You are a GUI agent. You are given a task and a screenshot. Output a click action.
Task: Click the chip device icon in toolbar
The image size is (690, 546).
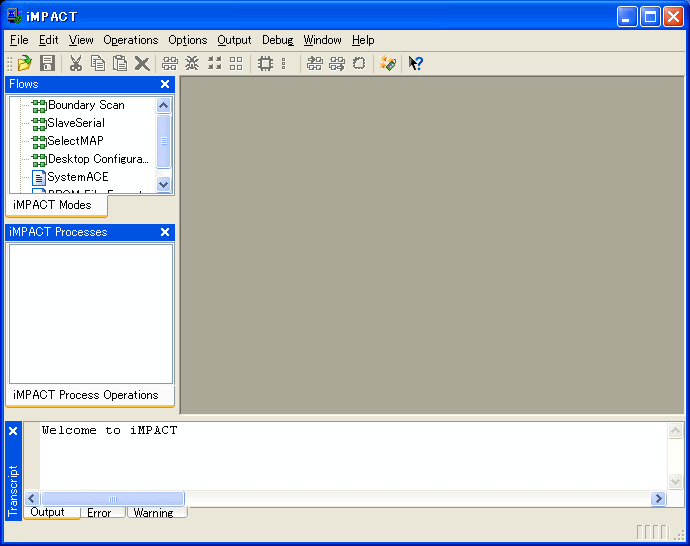click(x=265, y=64)
